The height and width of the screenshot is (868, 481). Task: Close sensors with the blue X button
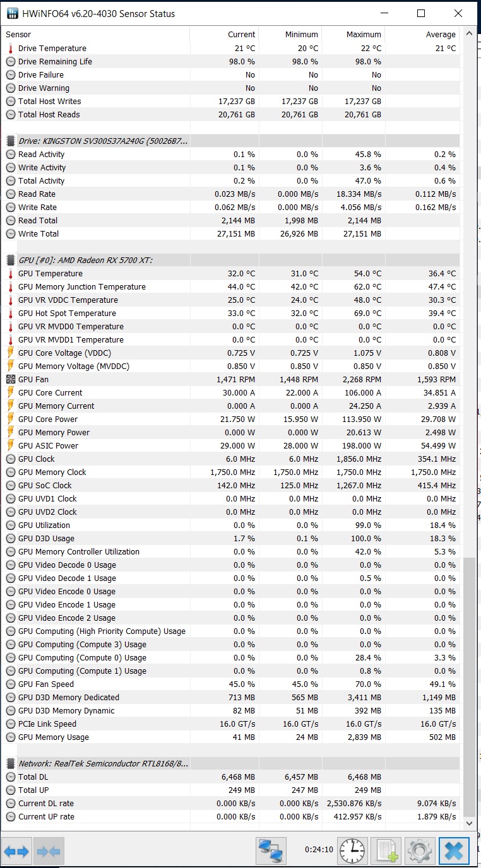[x=454, y=852]
